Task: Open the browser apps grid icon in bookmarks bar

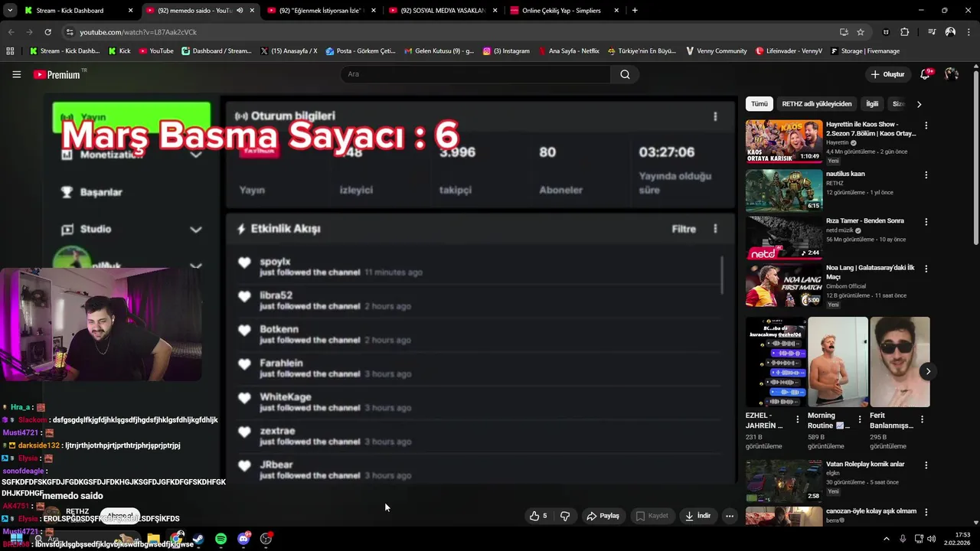Action: [x=10, y=51]
